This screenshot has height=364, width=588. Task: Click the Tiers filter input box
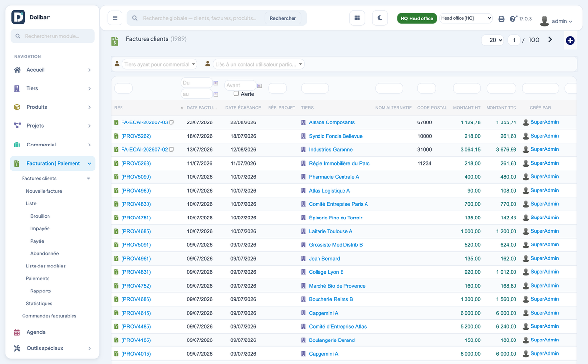[315, 88]
